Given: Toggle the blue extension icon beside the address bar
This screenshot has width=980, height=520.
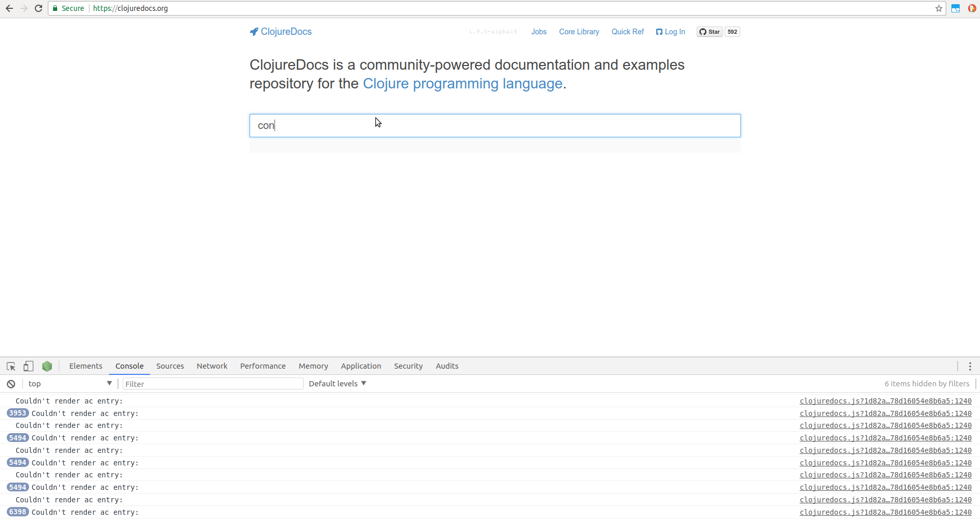Looking at the screenshot, I should 956,8.
